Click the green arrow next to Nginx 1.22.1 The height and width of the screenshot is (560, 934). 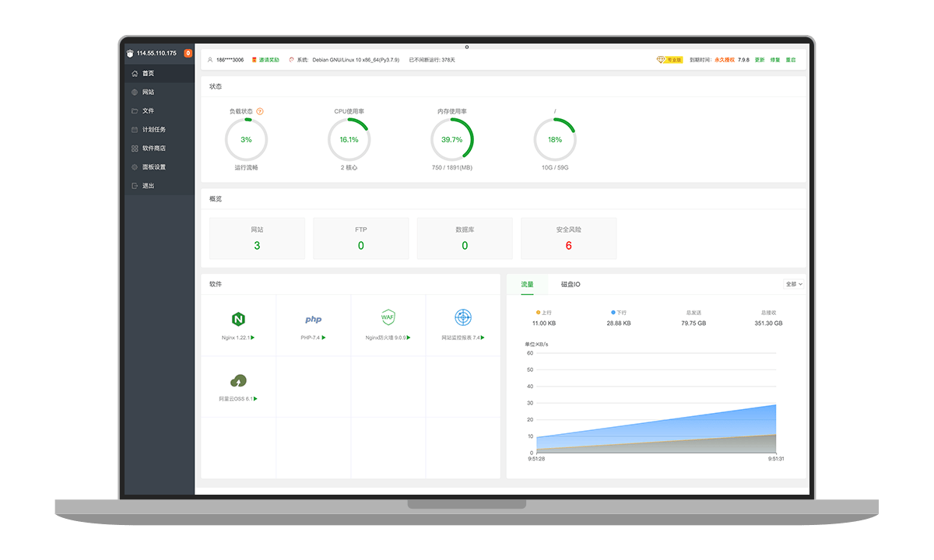[253, 338]
